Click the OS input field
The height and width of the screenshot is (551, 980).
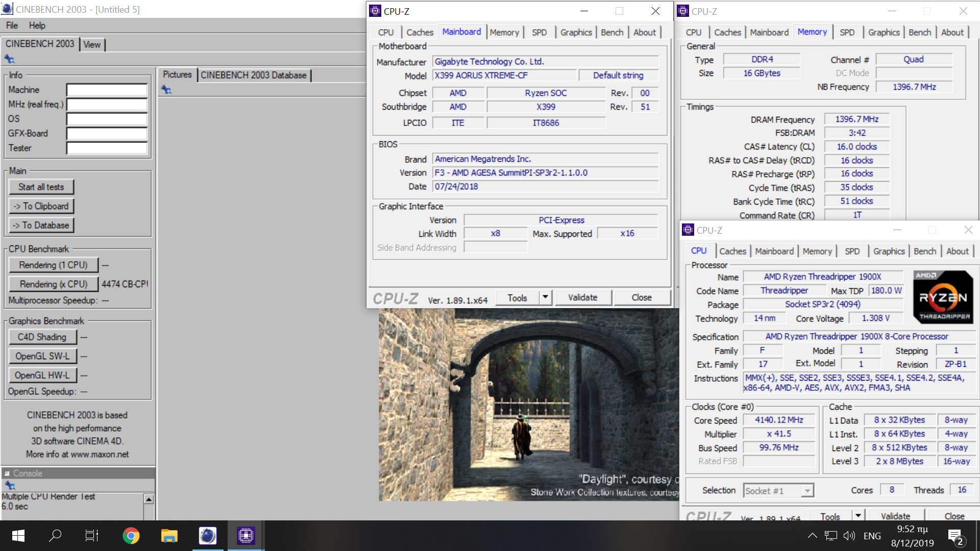107,119
